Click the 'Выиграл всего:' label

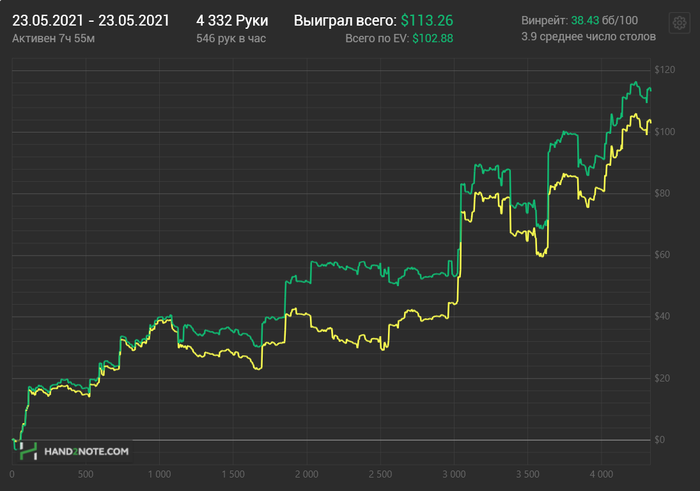(x=345, y=21)
